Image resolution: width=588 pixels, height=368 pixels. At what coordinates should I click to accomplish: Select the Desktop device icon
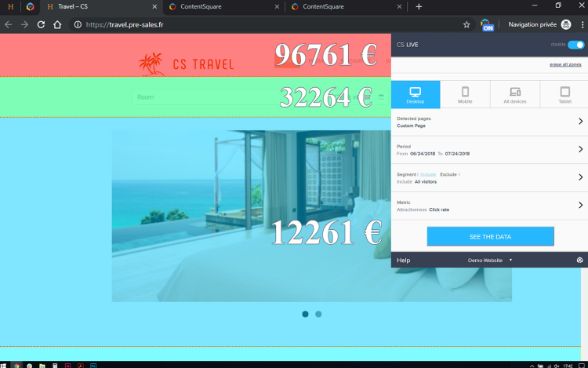click(416, 94)
